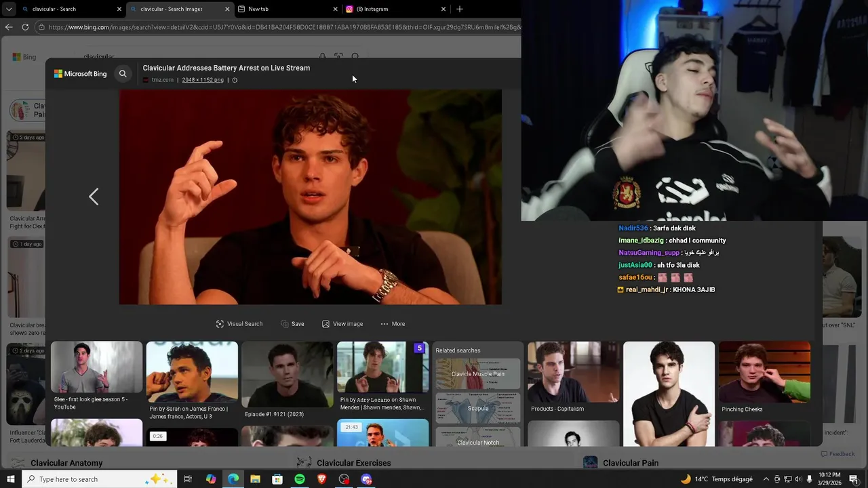This screenshot has width=868, height=488.
Task: Click the volume speaker icon in the tray
Action: pyautogui.click(x=798, y=479)
